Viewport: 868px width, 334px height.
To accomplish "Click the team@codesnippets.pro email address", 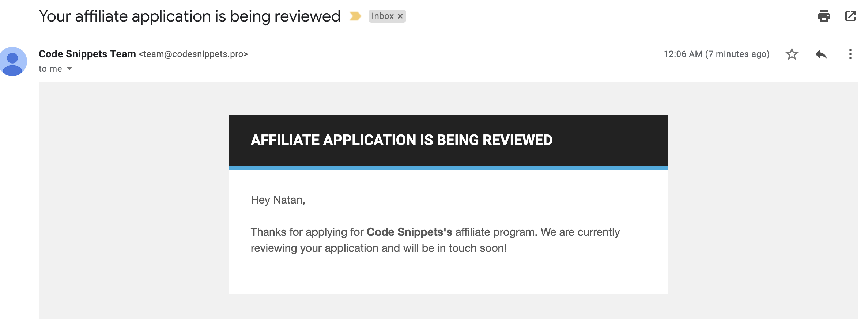I will [193, 54].
